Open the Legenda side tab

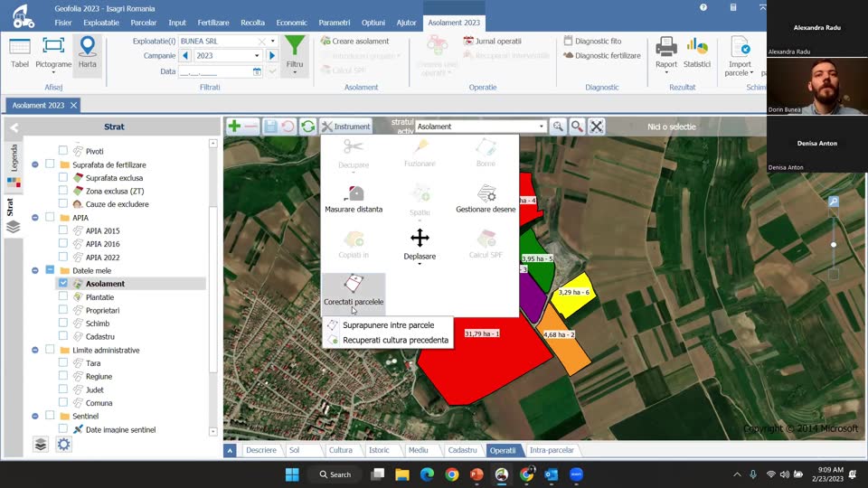[x=14, y=166]
